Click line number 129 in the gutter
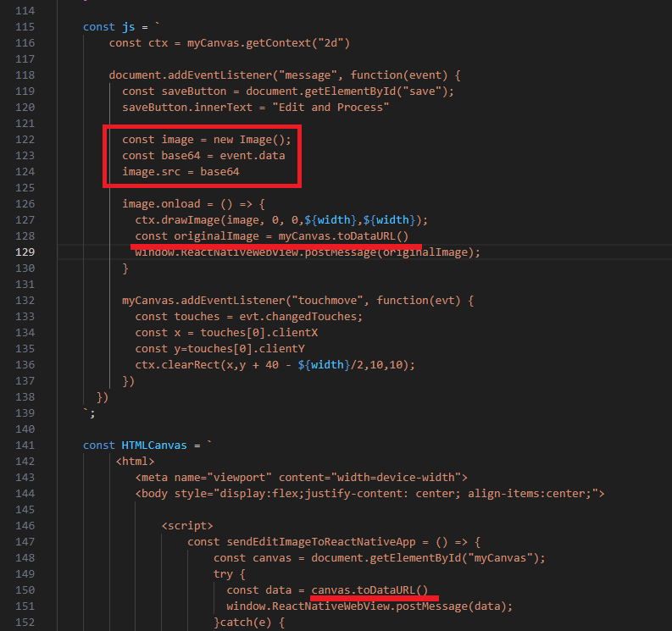Screen dimensions: 672x631 coord(25,252)
